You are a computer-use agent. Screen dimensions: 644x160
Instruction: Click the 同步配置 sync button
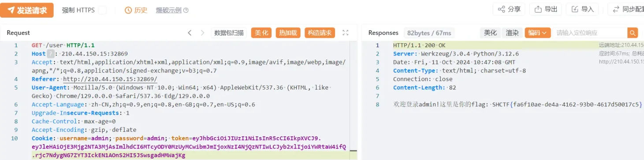pos(626,9)
